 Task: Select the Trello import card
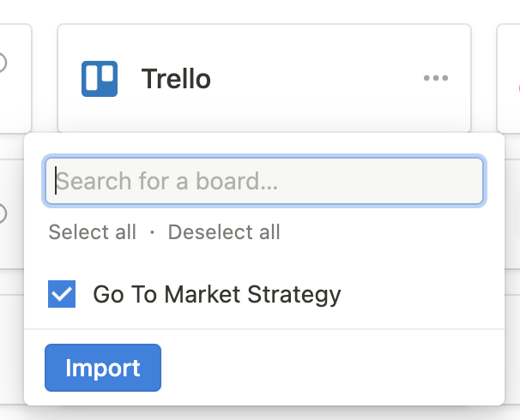tap(264, 78)
